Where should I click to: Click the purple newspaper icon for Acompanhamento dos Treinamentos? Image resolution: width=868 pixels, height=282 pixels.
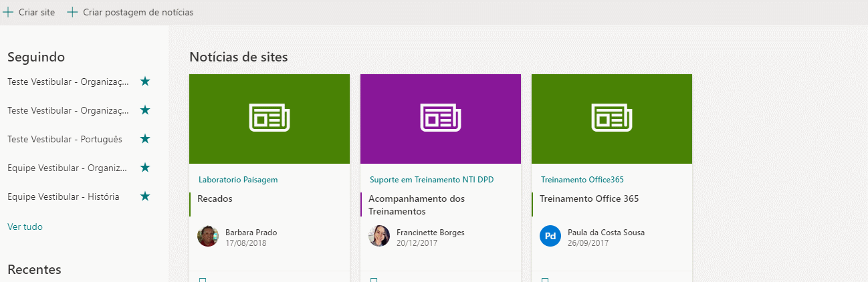point(441,118)
